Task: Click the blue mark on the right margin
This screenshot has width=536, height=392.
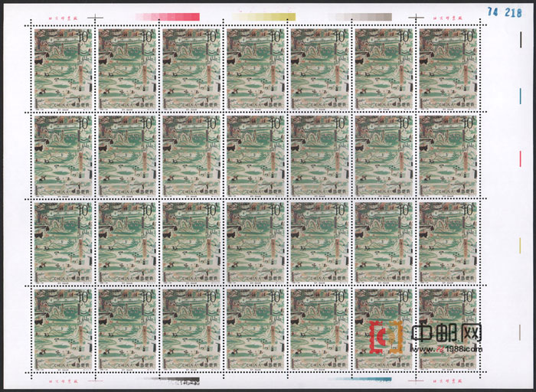Action: pos(521,93)
